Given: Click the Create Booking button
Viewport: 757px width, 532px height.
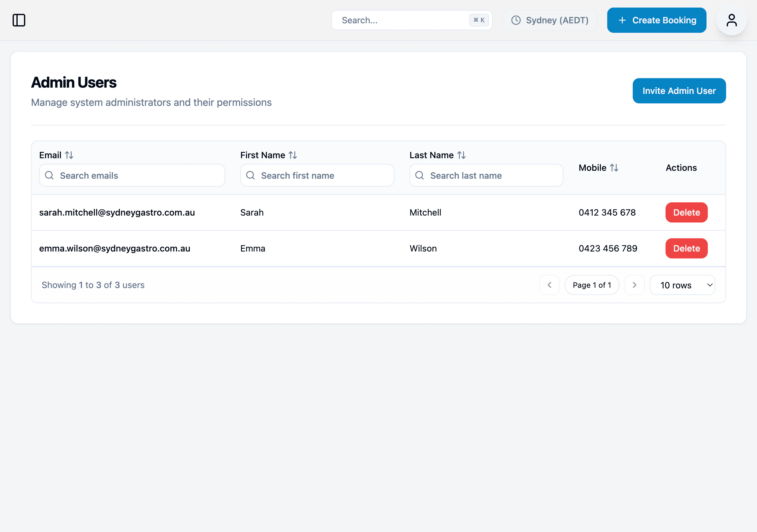Looking at the screenshot, I should (x=656, y=20).
